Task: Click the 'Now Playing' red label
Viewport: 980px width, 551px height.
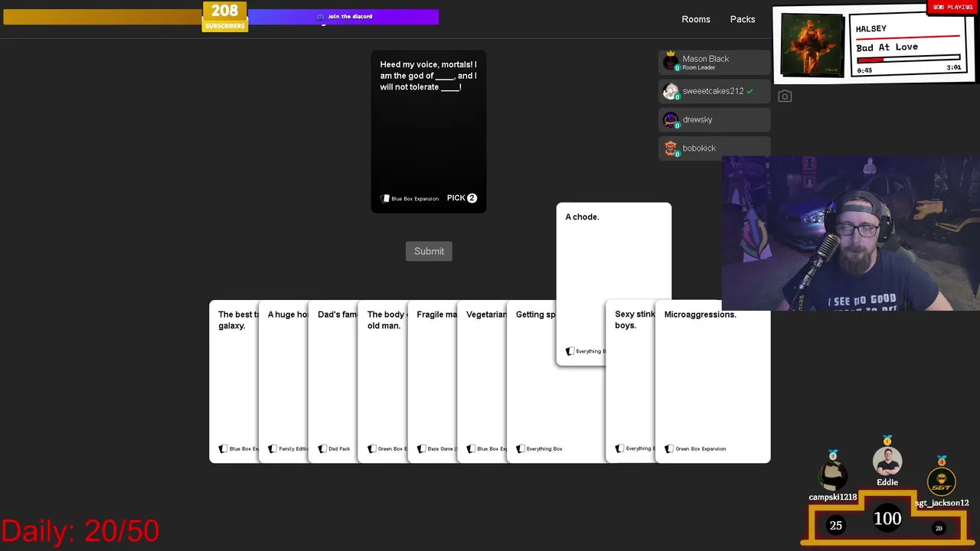Action: point(953,7)
